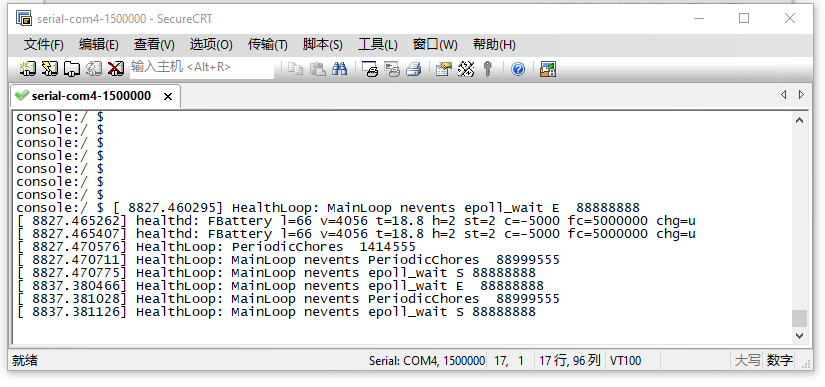Click the Print Selection icon
This screenshot has width=825, height=387.
[392, 69]
